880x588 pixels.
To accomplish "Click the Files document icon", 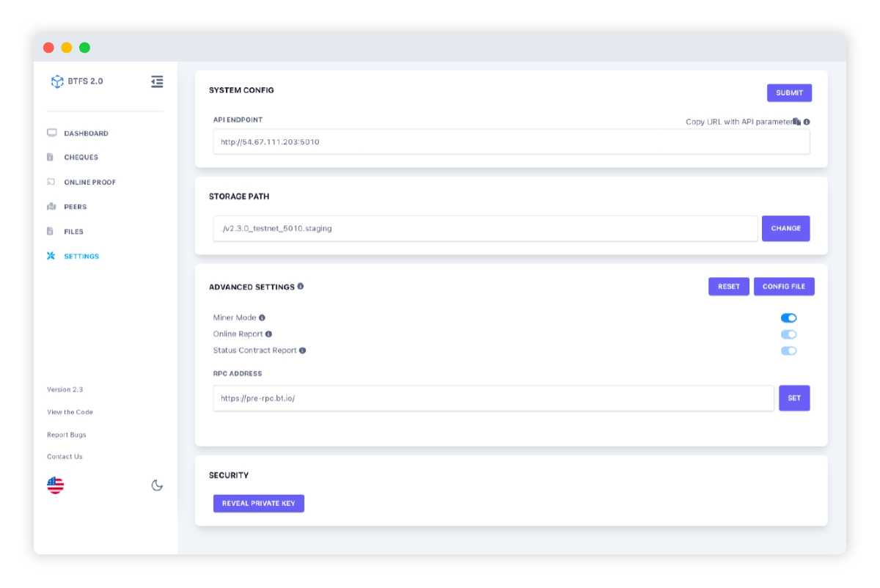I will coord(51,231).
